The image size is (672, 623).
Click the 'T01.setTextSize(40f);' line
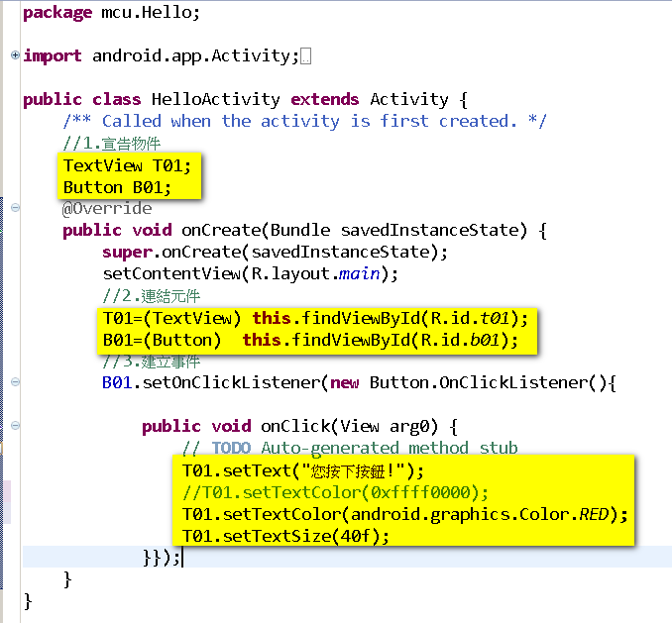click(x=285, y=537)
